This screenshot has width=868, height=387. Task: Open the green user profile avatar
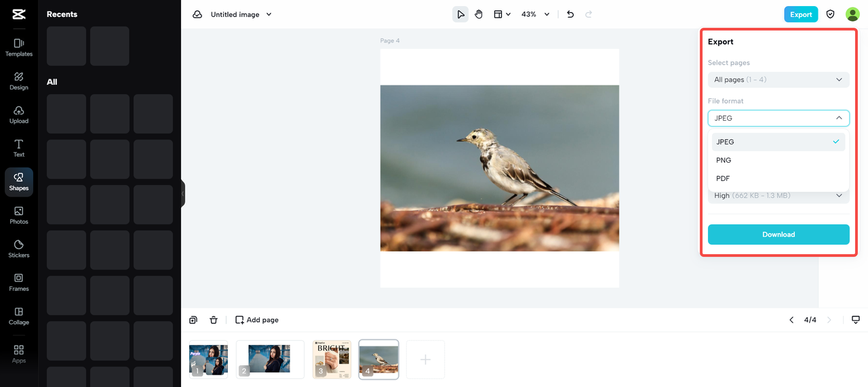point(852,14)
